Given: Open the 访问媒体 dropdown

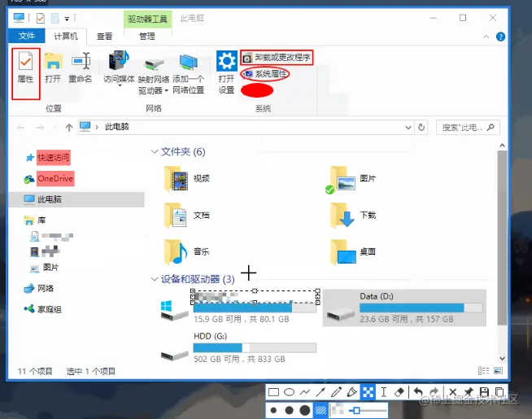Looking at the screenshot, I should click(119, 69).
